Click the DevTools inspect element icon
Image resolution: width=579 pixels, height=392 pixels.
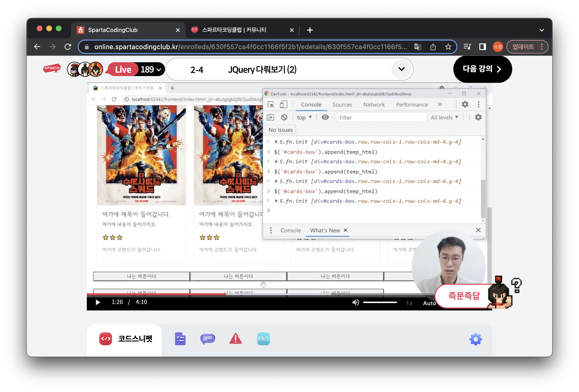(271, 104)
